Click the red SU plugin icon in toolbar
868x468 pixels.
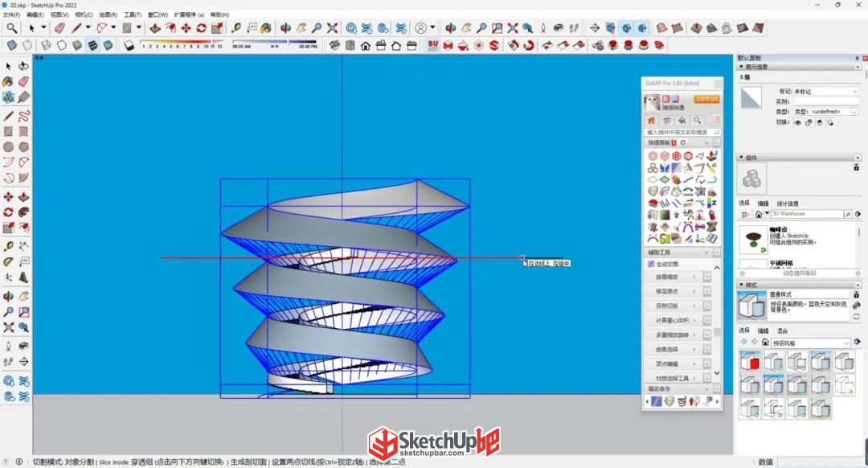coord(433,45)
